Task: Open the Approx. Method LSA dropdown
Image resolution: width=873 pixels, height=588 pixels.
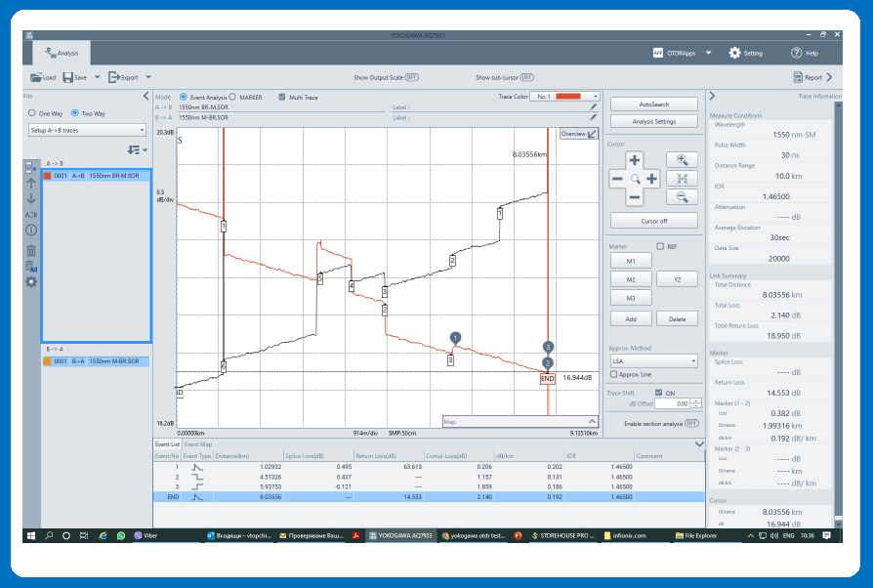Action: pos(653,360)
